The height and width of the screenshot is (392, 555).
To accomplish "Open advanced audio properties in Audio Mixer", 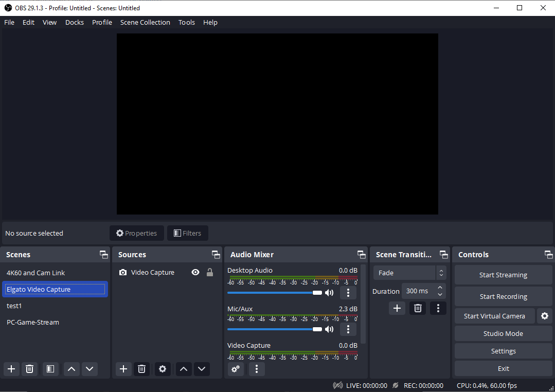I will (x=236, y=369).
